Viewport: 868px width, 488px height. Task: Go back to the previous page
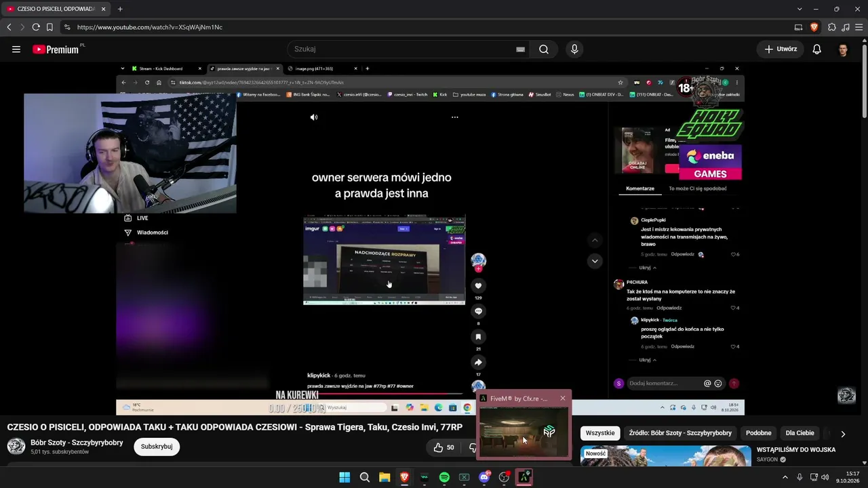[9, 27]
